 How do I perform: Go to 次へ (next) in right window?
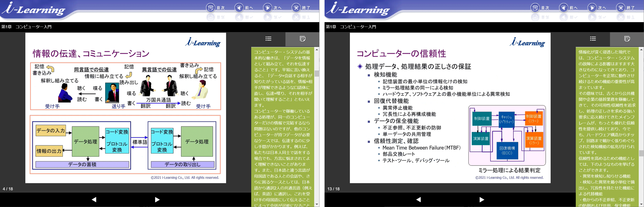pos(597,8)
